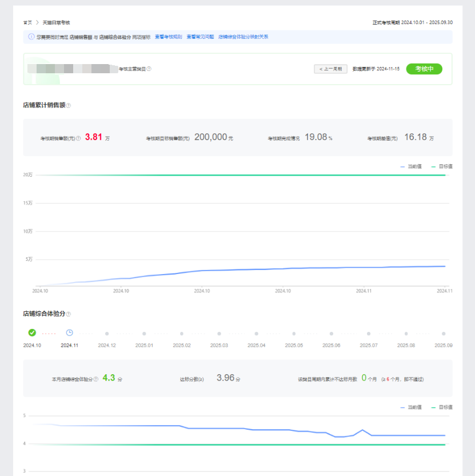
Task: Select the 2024.12 month dot on timeline
Action: coord(107,333)
